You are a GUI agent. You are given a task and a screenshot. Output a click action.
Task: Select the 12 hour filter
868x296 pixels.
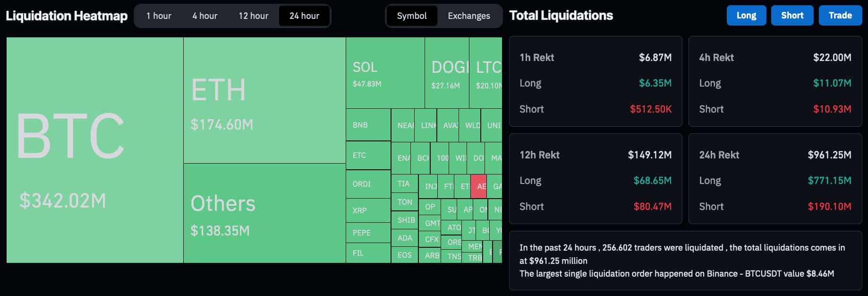click(x=254, y=16)
